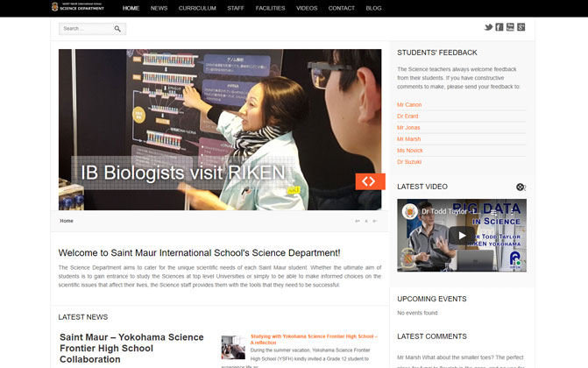Select Dr Suzuki feedback link

tap(409, 161)
